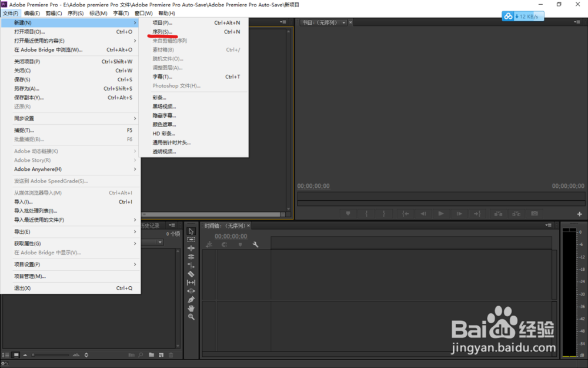Screen dimensions: 588x368
Task: Click the Extract button in Program monitor
Action: click(x=516, y=214)
